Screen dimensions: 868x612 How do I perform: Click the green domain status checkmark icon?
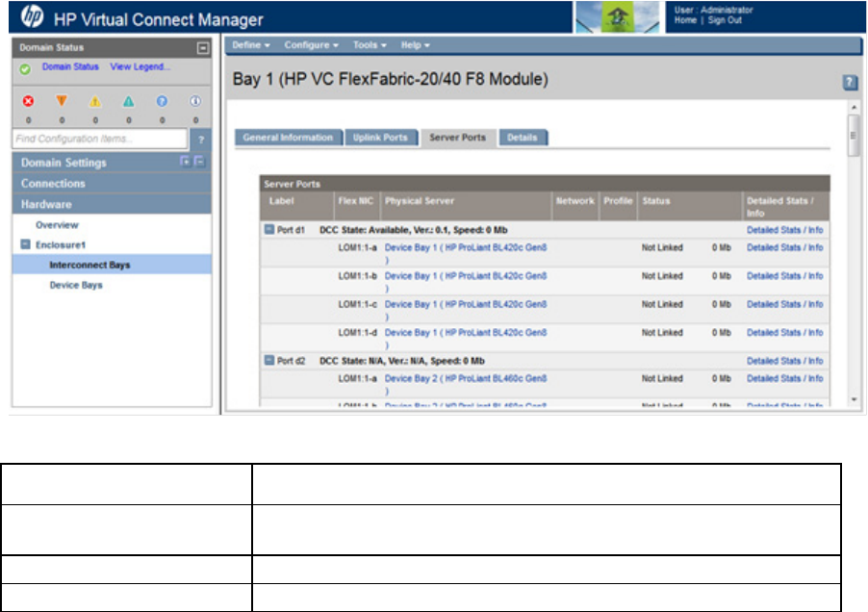tap(25, 69)
